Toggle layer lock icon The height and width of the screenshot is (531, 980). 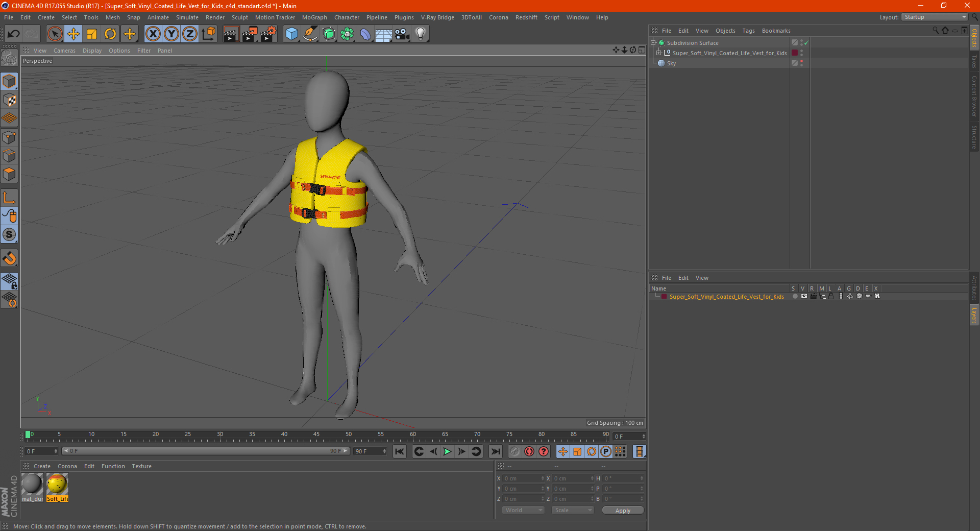pyautogui.click(x=831, y=296)
